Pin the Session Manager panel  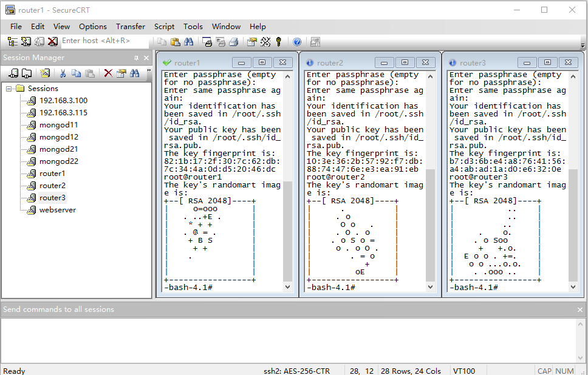click(136, 58)
